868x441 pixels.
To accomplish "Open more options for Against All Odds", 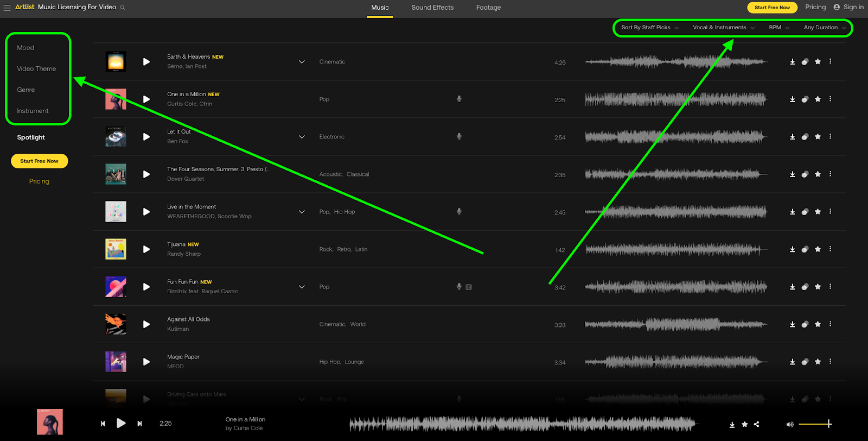I will 831,324.
